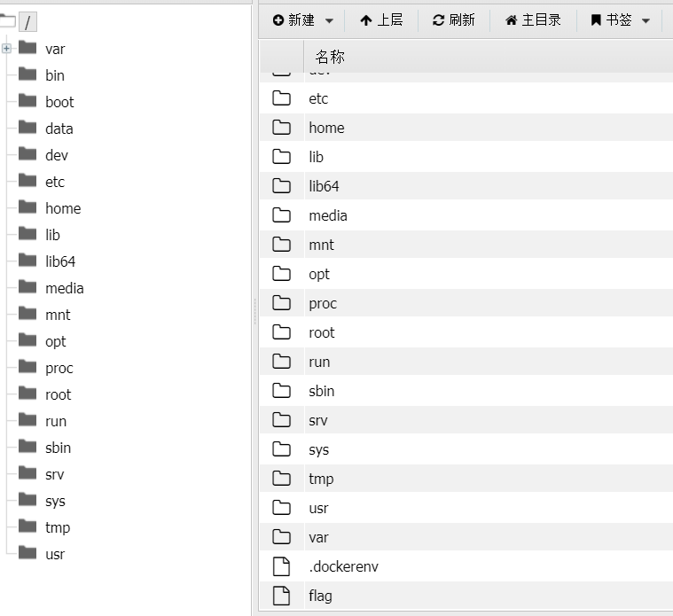
Task: Go up one level with 上层
Action: [x=381, y=20]
